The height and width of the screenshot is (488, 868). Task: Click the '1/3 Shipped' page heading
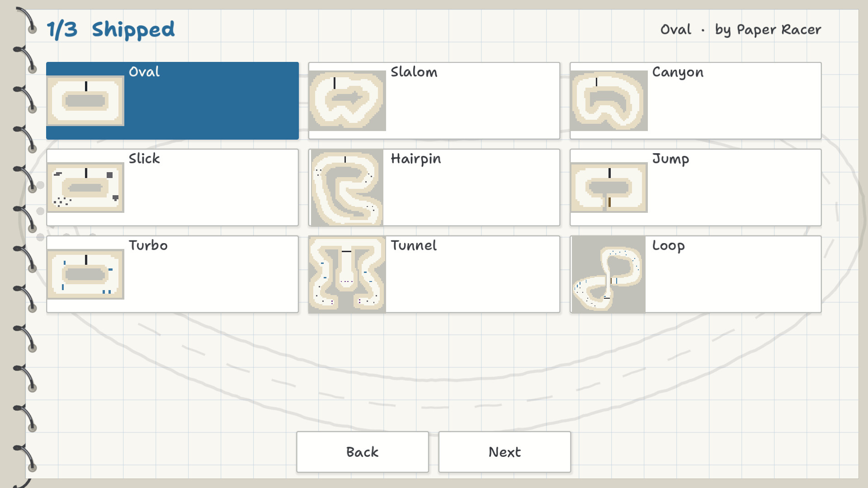[111, 30]
